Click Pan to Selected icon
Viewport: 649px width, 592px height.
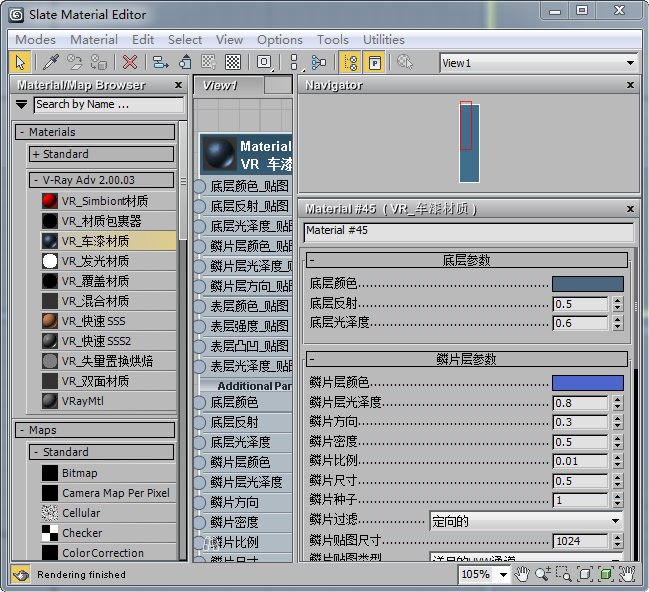tap(627, 574)
